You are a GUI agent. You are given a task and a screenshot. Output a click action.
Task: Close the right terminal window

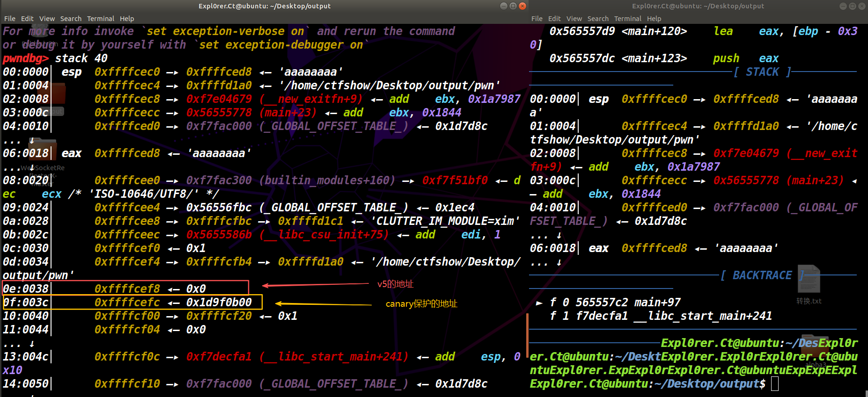(862, 6)
